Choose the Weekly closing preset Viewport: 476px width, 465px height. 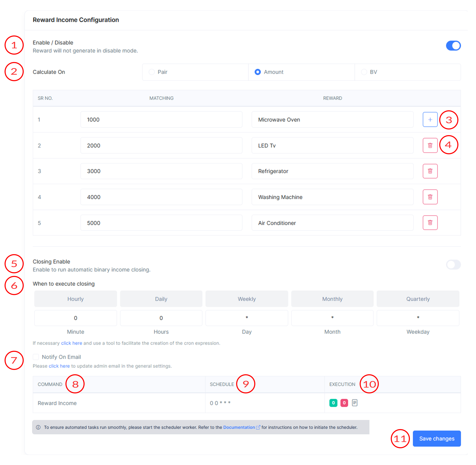click(247, 299)
